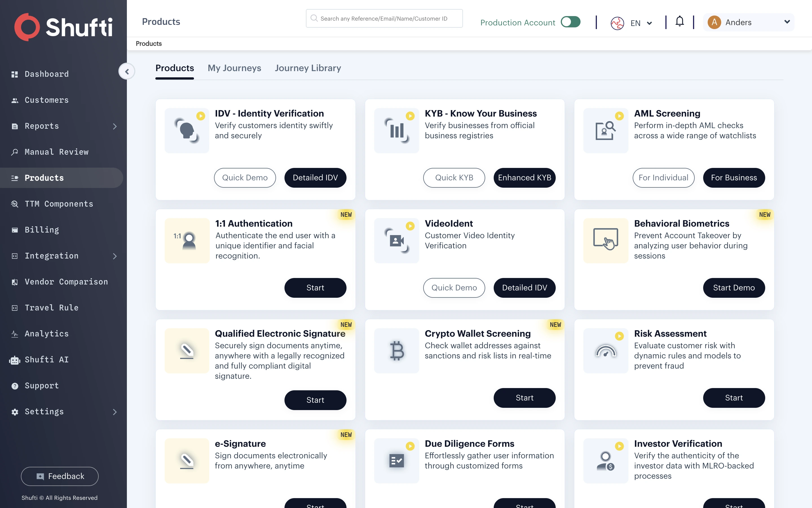Click the search magnifier icon
Viewport: 812px width, 508px height.
(x=314, y=18)
